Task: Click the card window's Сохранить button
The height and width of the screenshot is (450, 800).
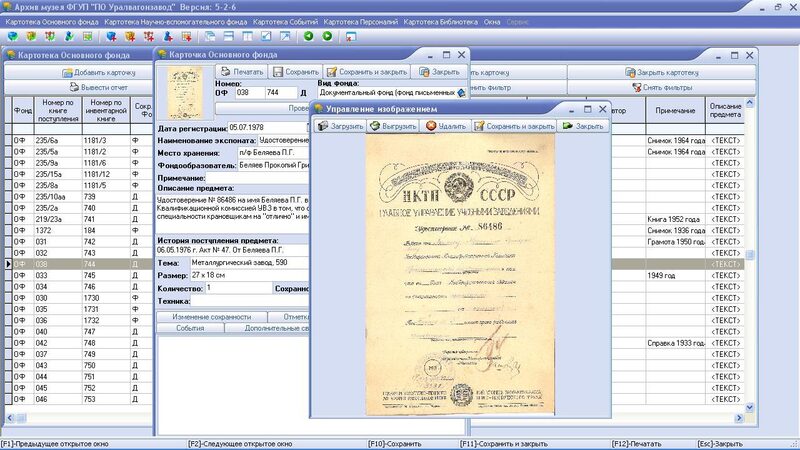Action: [x=296, y=72]
